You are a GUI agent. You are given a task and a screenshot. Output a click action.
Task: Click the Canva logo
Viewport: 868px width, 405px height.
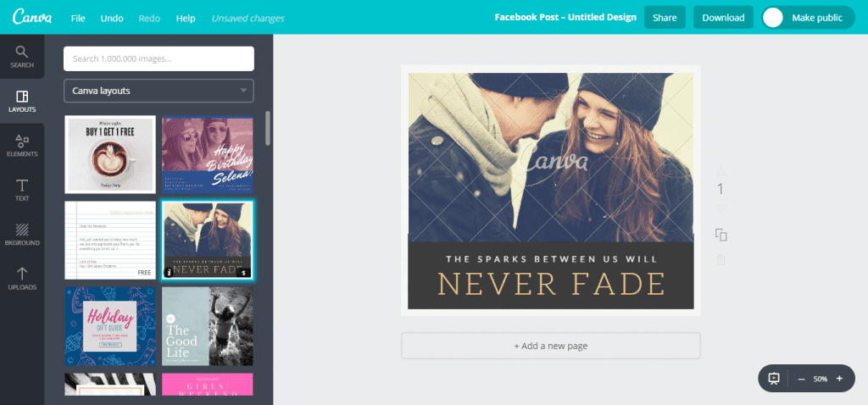click(x=32, y=17)
